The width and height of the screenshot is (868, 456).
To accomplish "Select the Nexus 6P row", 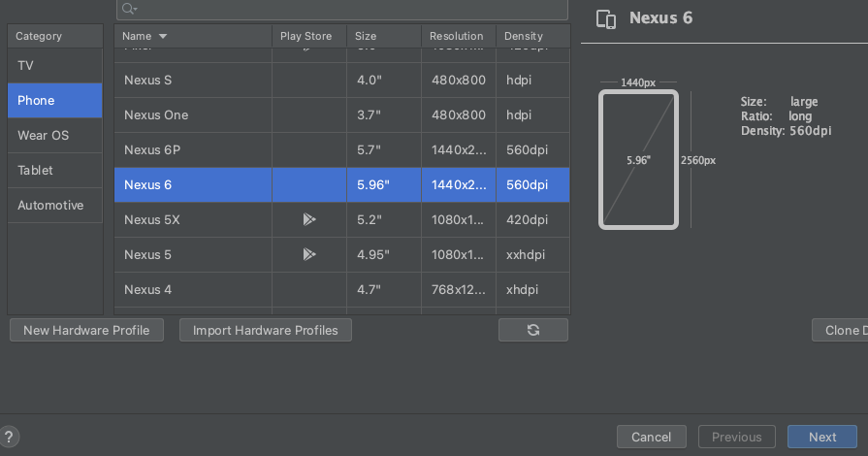I will point(342,149).
